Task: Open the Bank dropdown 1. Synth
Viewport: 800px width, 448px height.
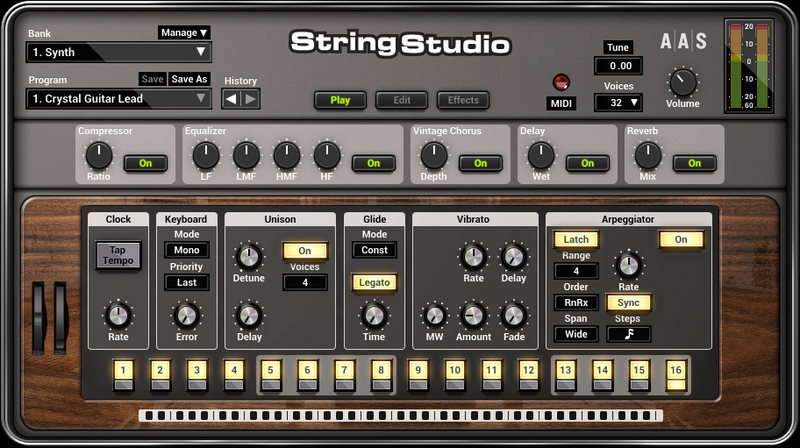Action: point(118,52)
